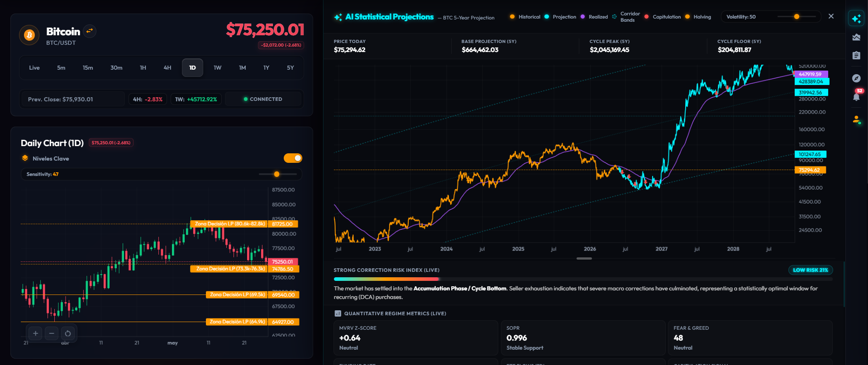This screenshot has width=868, height=365.
Task: Open the user profile sidebar icon
Action: click(x=856, y=120)
